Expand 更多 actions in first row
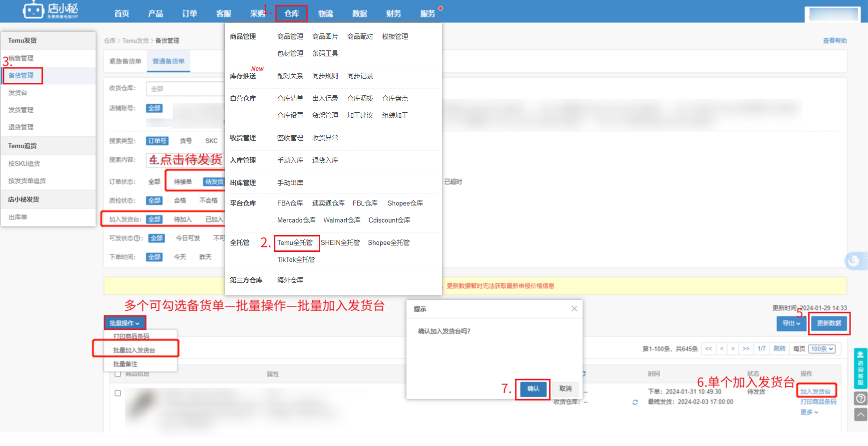This screenshot has width=868, height=446. pyautogui.click(x=809, y=412)
